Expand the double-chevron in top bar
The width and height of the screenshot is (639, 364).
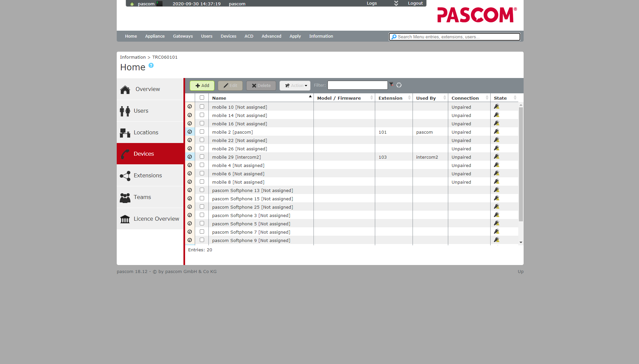tap(396, 3)
